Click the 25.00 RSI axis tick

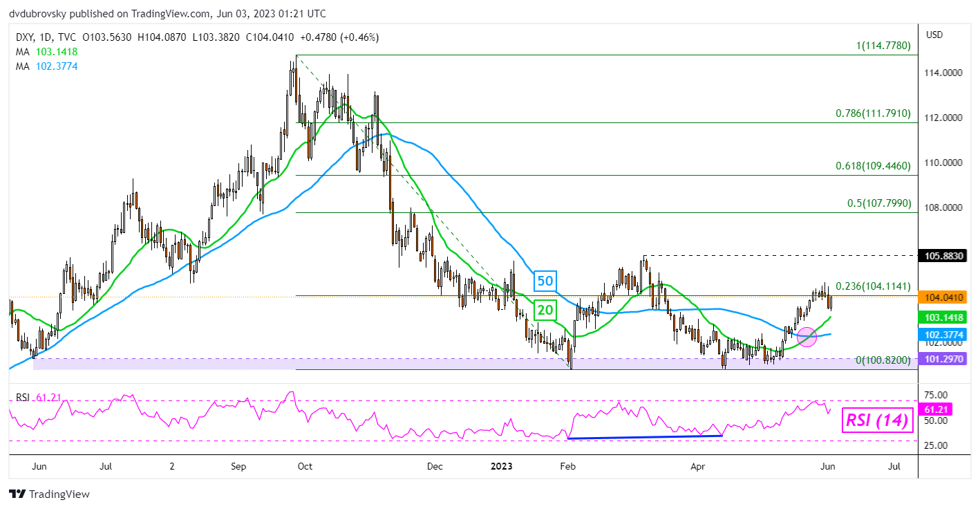point(936,445)
